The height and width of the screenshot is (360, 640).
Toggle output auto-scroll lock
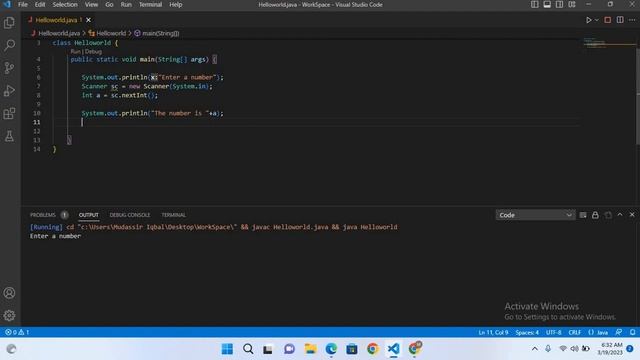pyautogui.click(x=595, y=215)
